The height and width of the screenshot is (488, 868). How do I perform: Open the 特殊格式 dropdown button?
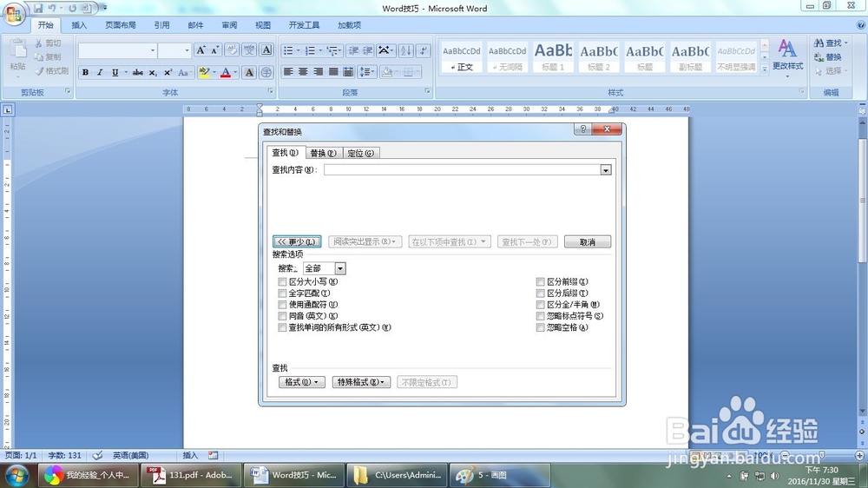[361, 382]
